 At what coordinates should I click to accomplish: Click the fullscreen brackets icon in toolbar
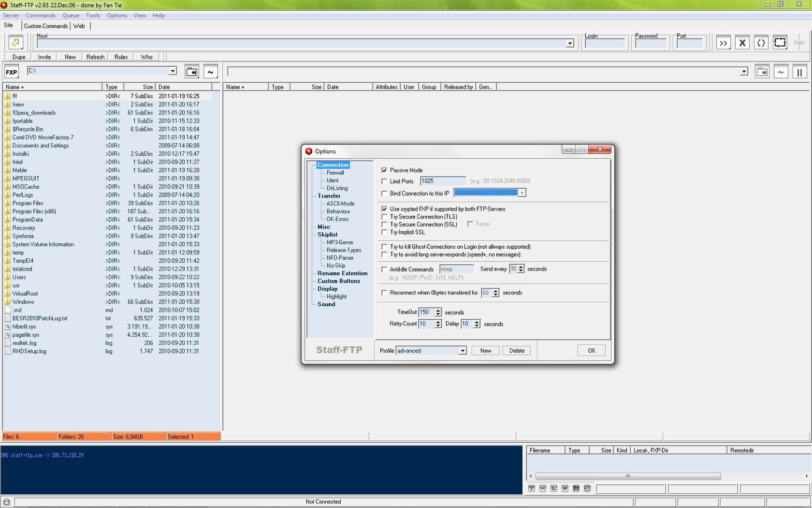[780, 43]
